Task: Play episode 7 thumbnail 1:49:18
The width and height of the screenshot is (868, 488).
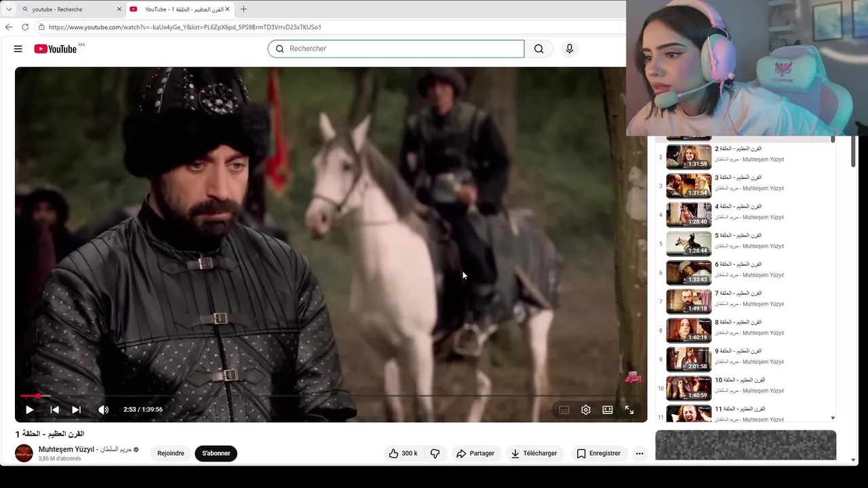Action: (x=688, y=302)
